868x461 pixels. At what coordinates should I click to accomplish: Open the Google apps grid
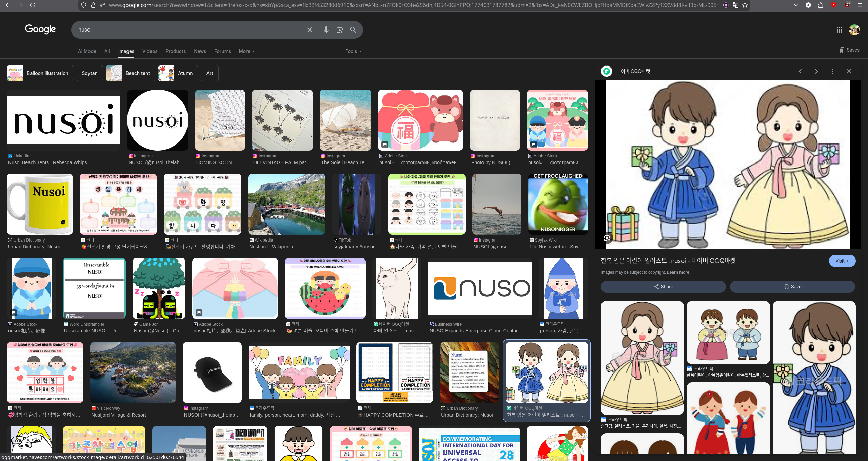pyautogui.click(x=839, y=30)
